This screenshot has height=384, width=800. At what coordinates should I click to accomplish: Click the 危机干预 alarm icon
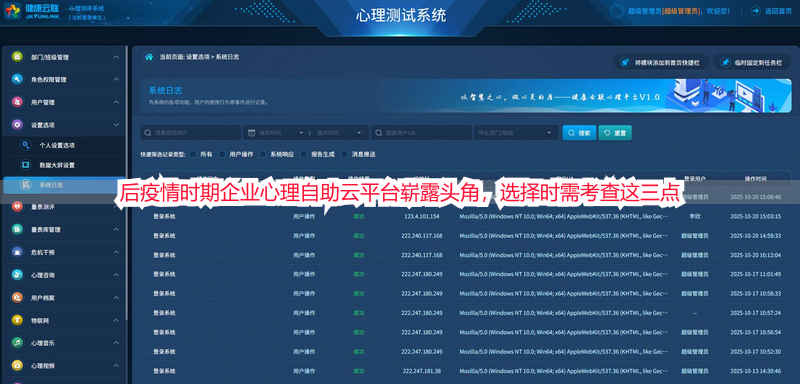[17, 252]
